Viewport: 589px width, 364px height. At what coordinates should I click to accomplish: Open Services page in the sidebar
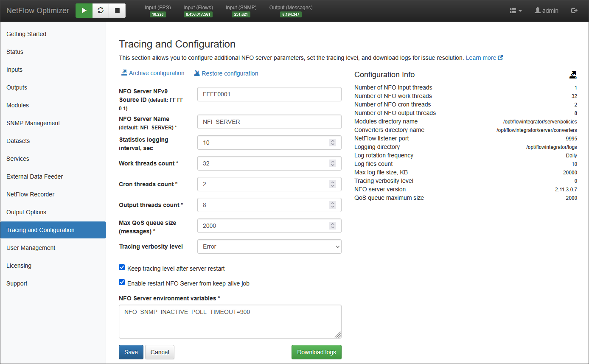click(x=53, y=159)
